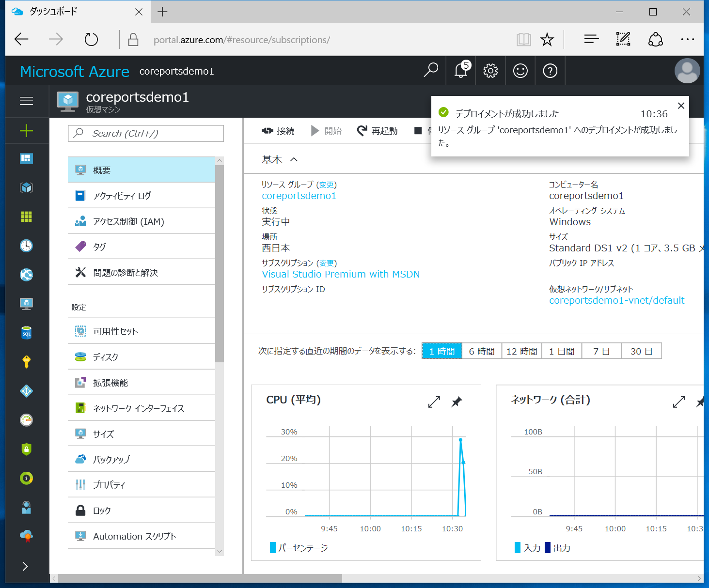The width and height of the screenshot is (709, 588).
Task: Open プロパティ settings item
Action: (x=142, y=485)
